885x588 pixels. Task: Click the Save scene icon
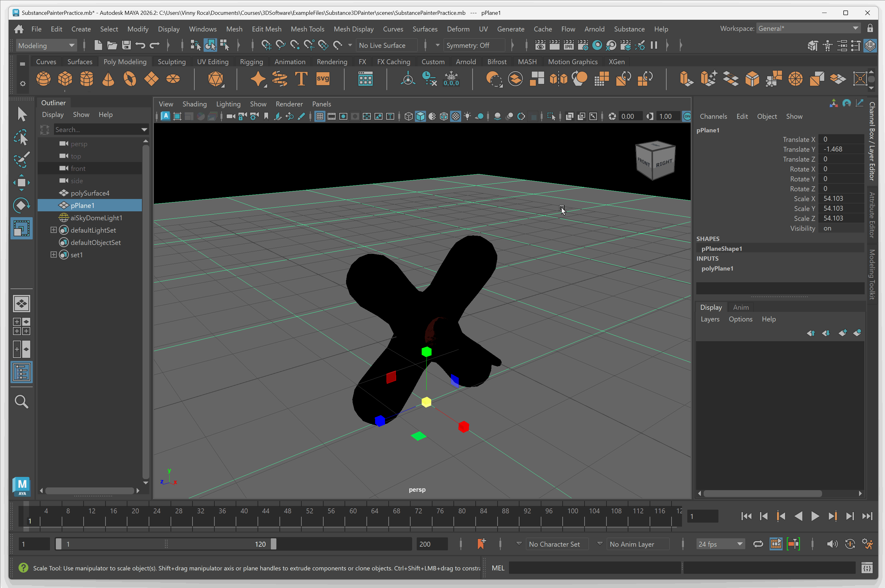[126, 45]
